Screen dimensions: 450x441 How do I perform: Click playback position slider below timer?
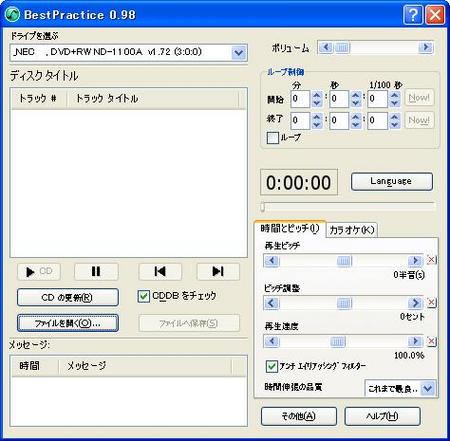click(x=348, y=207)
